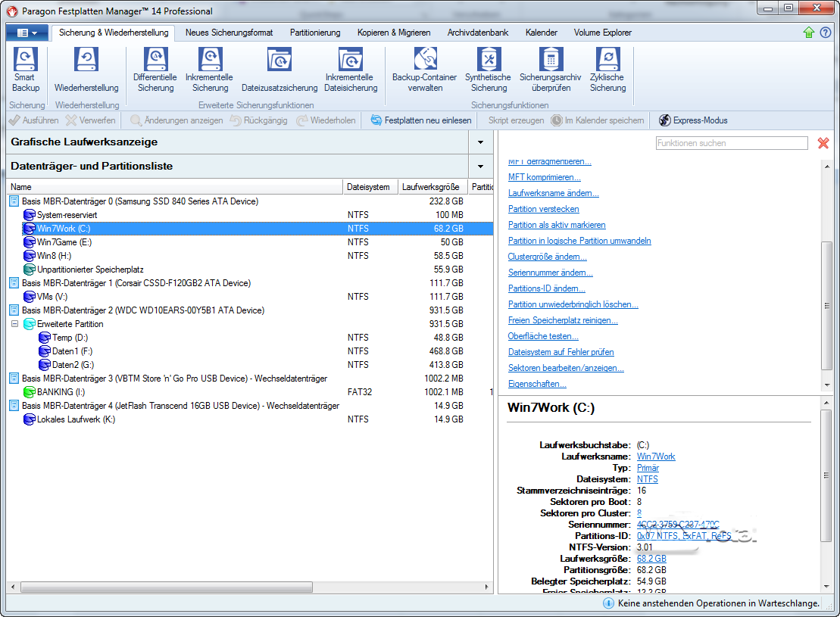Select the Zyklische Sicherung tool
840x617 pixels.
pos(607,61)
